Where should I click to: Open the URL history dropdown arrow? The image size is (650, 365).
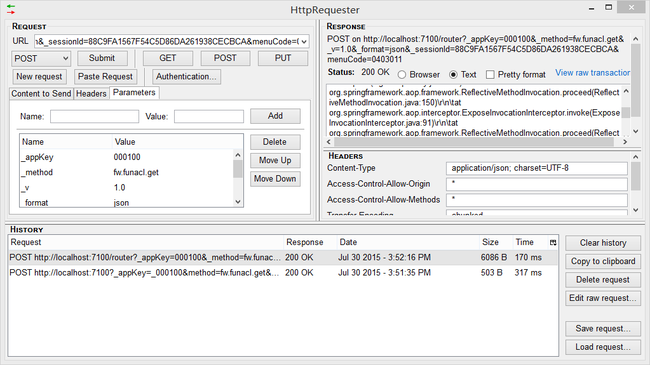point(304,41)
